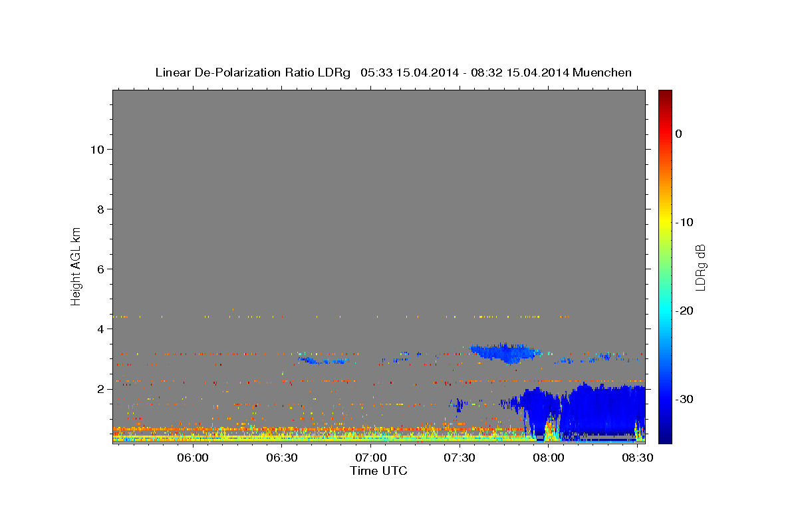Click the 8 km height tick label
This screenshot has height=532, width=798.
99,209
